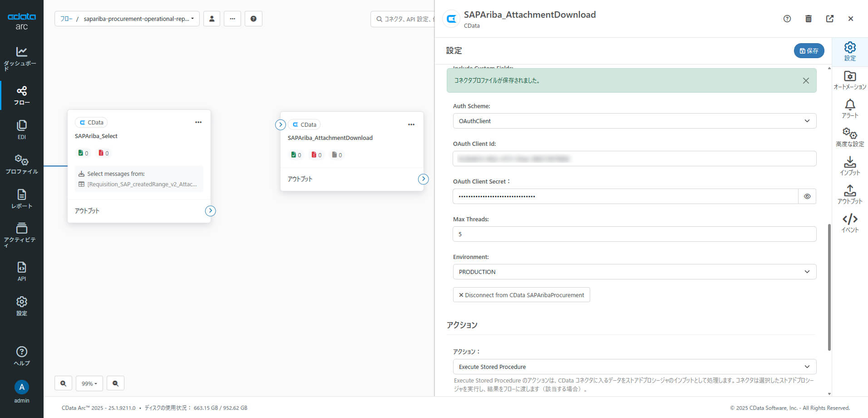Zoom out on the flow canvas
Screen dimensions: 868x418
[x=115, y=383]
